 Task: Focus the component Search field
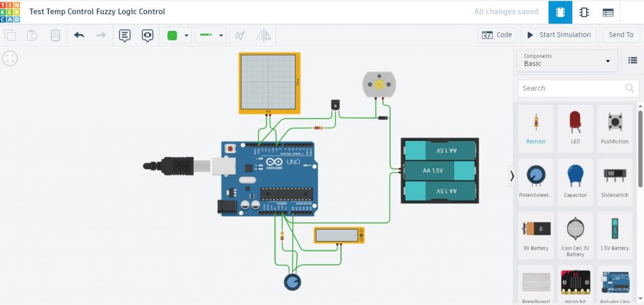tap(579, 88)
